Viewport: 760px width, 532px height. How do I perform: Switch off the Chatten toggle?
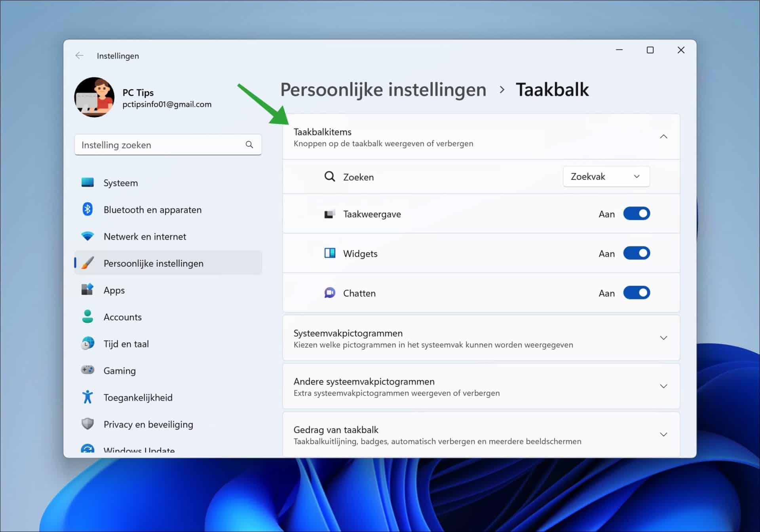(x=636, y=293)
